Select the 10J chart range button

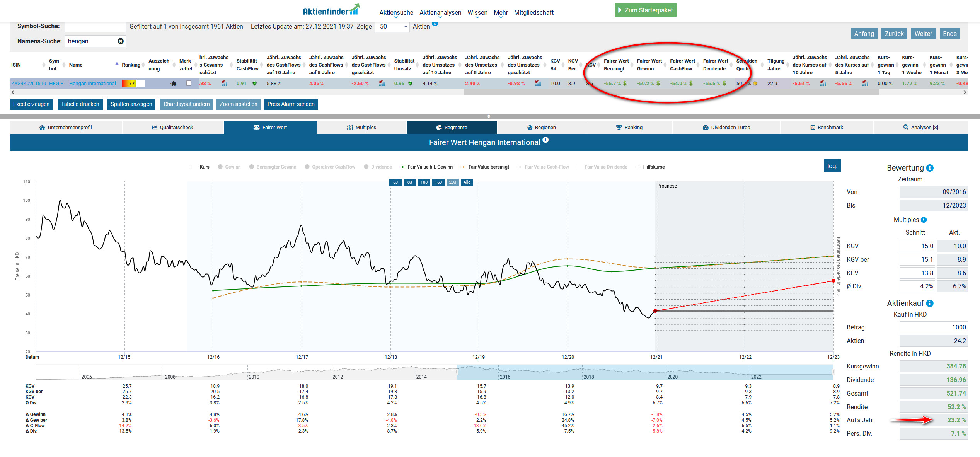[424, 182]
